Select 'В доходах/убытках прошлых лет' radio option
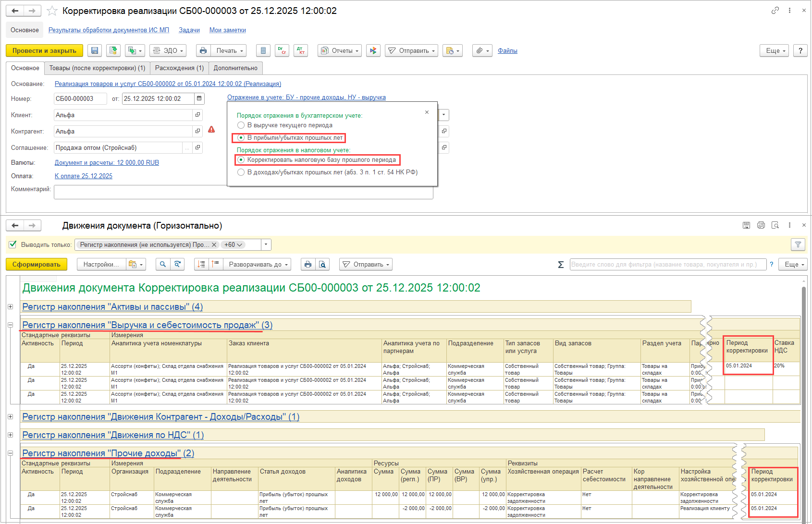Screen dimensions: 812x524 click(241, 172)
